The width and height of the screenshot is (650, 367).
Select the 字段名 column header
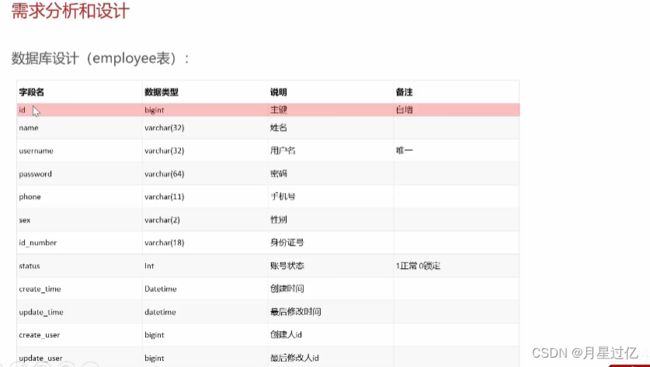(32, 92)
